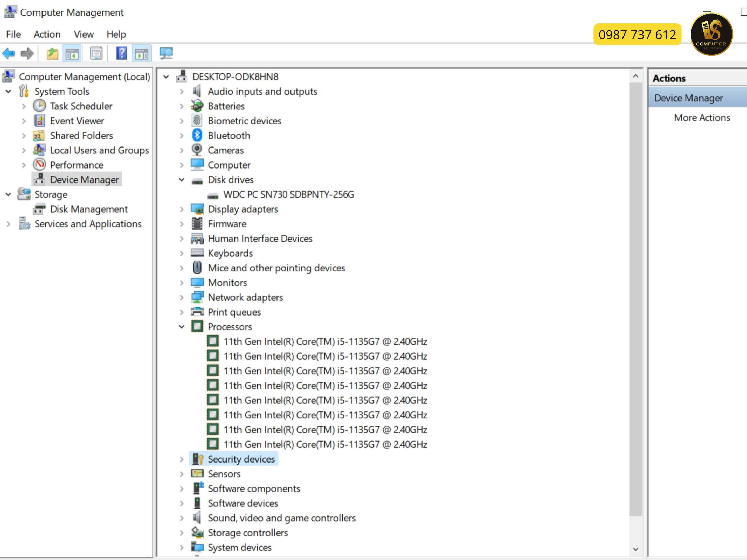Viewport: 747px width, 560px height.
Task: Click the Mice and other pointing devices icon
Action: pos(197,268)
